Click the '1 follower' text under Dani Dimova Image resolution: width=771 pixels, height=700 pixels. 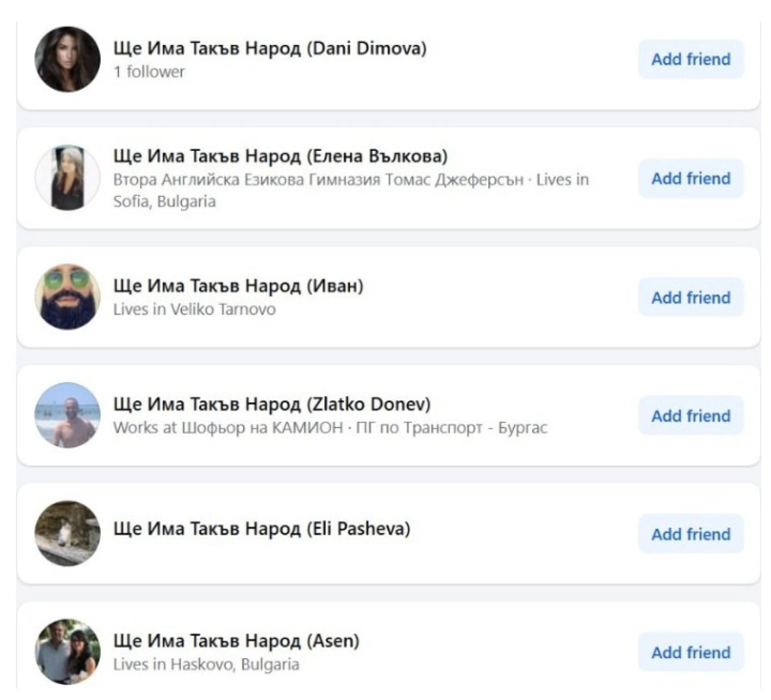(x=149, y=72)
